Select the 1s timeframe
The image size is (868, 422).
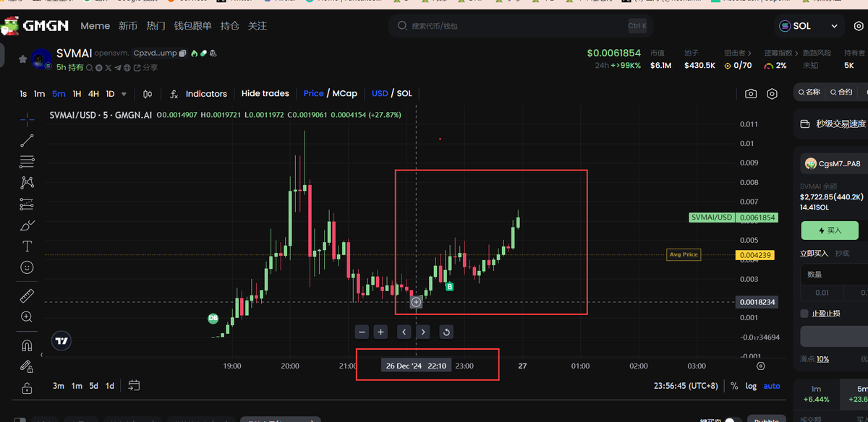coord(23,94)
